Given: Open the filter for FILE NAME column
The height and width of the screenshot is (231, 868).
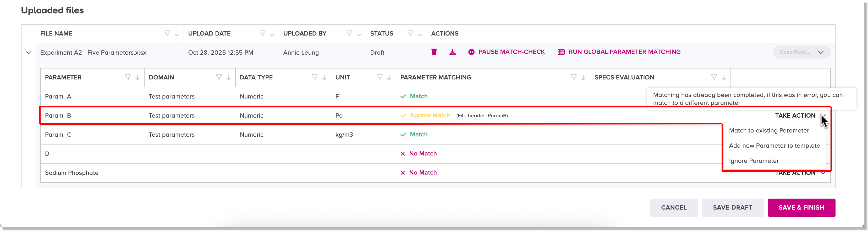Looking at the screenshot, I should tap(167, 33).
